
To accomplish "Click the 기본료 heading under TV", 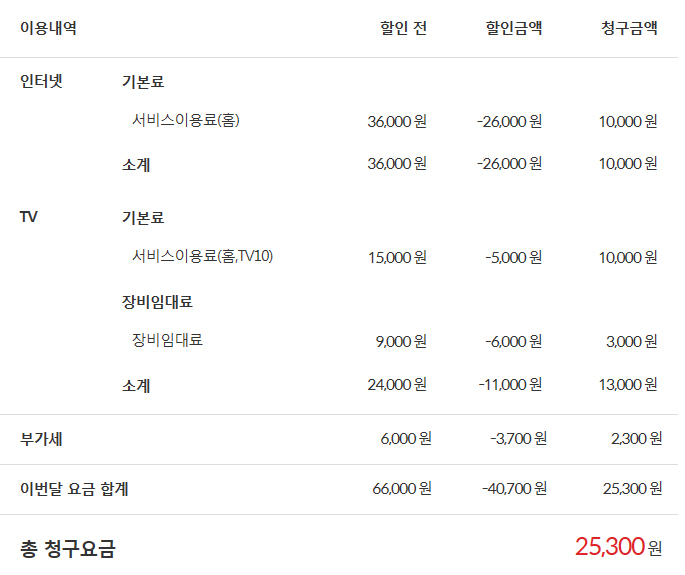I will [142, 217].
